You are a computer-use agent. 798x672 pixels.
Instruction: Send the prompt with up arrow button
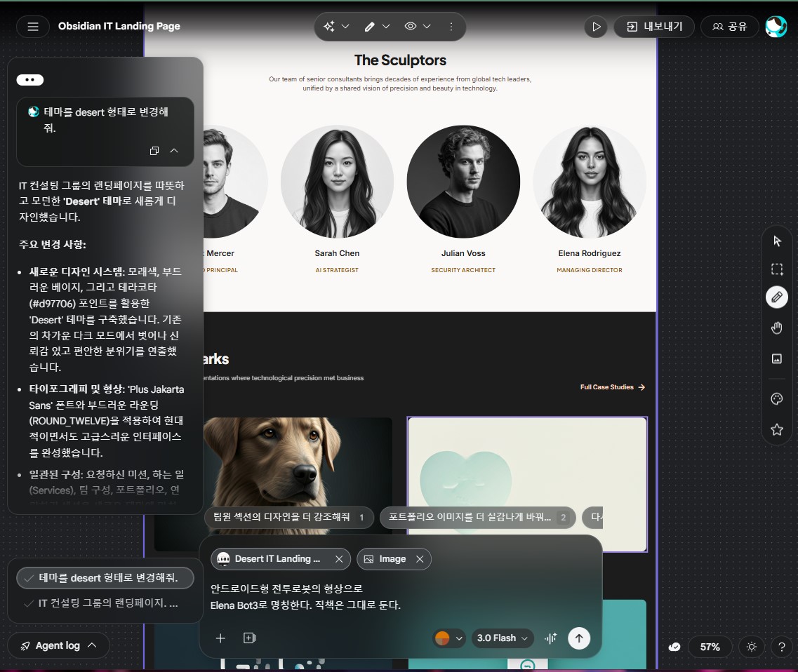point(579,638)
